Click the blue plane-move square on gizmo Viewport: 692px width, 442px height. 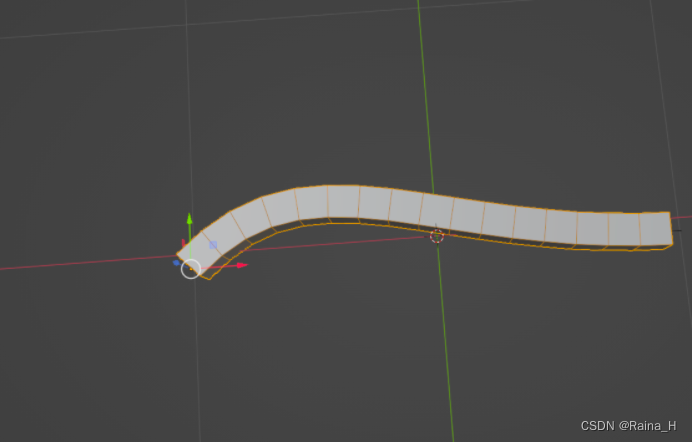point(213,245)
